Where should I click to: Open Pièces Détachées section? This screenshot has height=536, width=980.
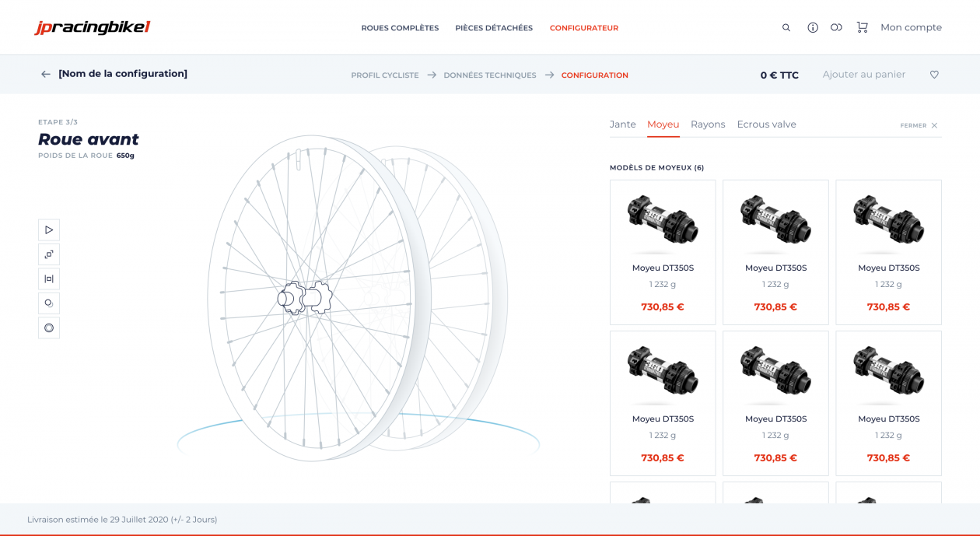click(x=494, y=27)
